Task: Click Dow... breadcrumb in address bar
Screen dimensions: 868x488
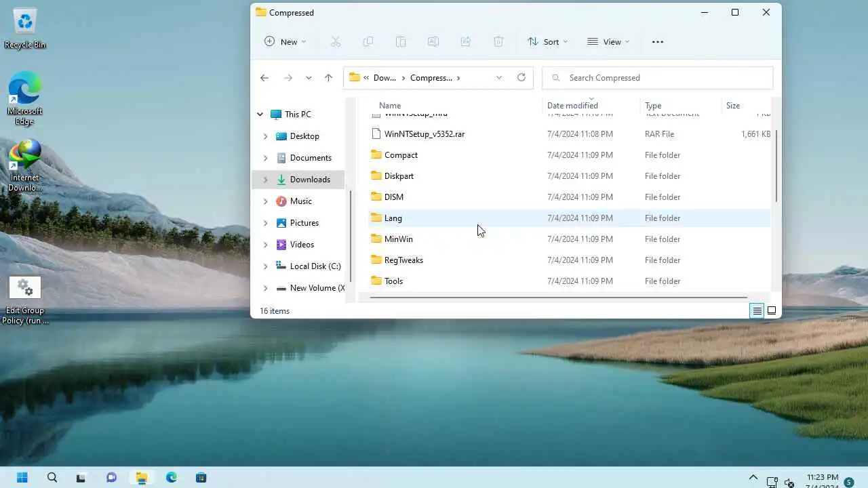Action: pos(384,78)
